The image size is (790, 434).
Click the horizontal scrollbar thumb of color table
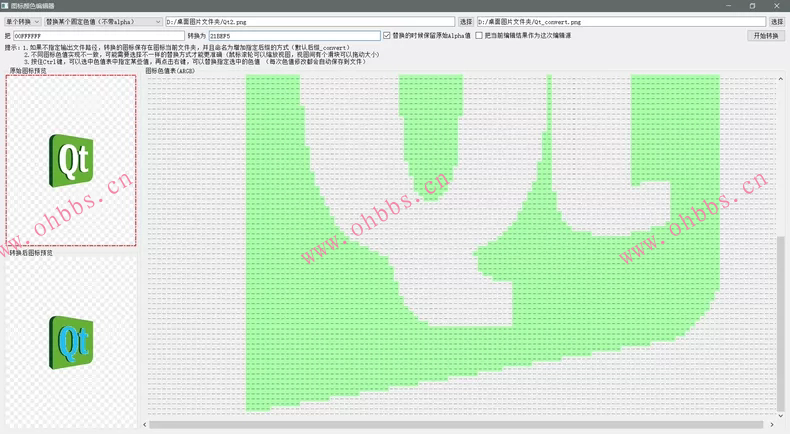pyautogui.click(x=456, y=425)
